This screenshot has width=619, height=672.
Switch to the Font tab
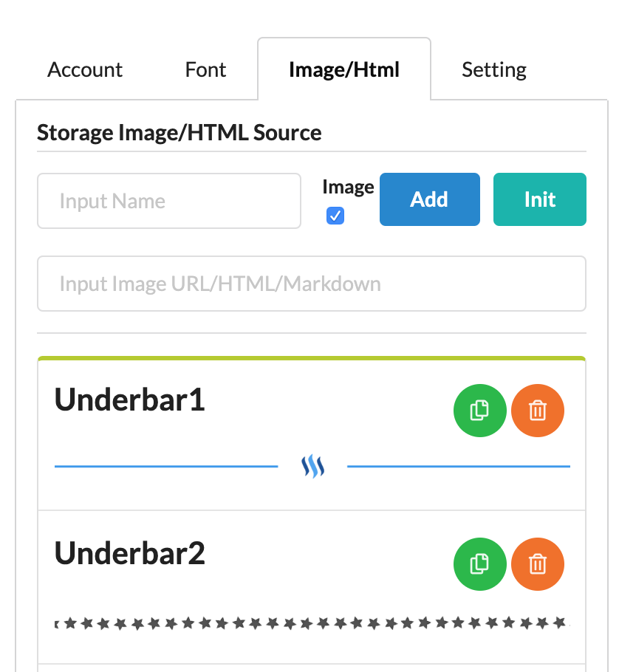tap(205, 70)
